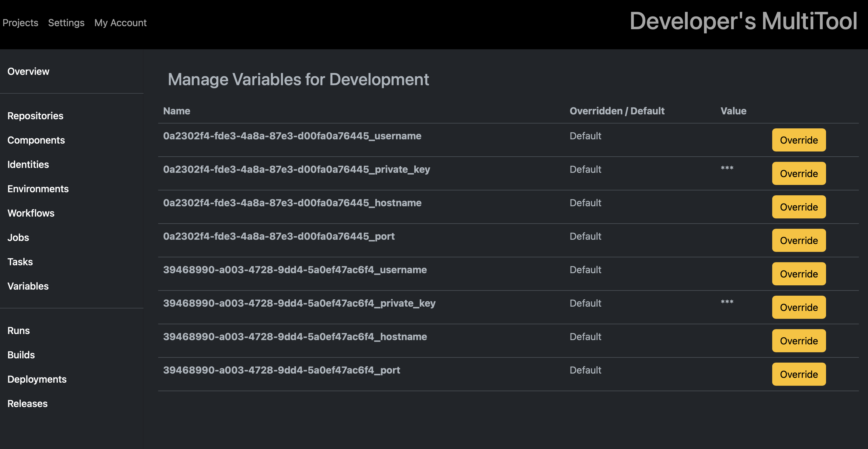Expand the Builds section
868x449 pixels.
(21, 354)
